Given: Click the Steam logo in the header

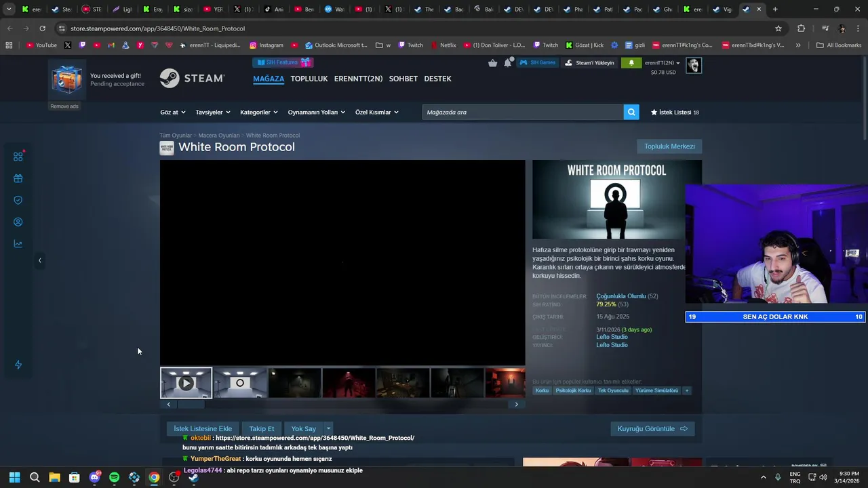Looking at the screenshot, I should tap(192, 78).
